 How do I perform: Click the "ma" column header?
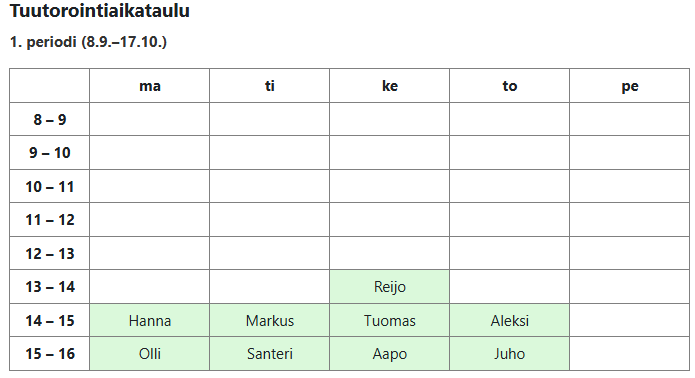coord(149,86)
